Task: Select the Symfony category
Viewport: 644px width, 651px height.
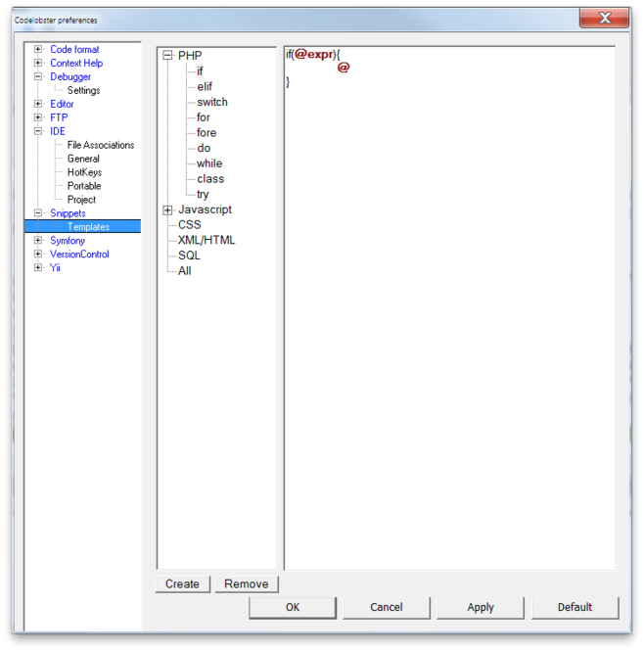Action: [68, 241]
